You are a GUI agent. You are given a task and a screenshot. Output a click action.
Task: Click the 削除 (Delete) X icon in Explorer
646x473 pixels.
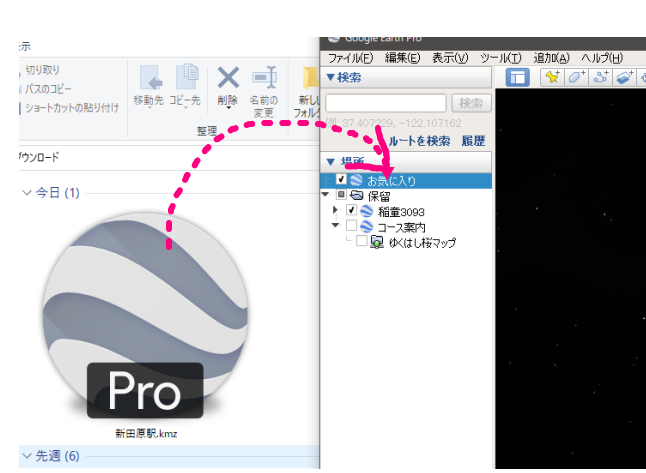tap(228, 77)
